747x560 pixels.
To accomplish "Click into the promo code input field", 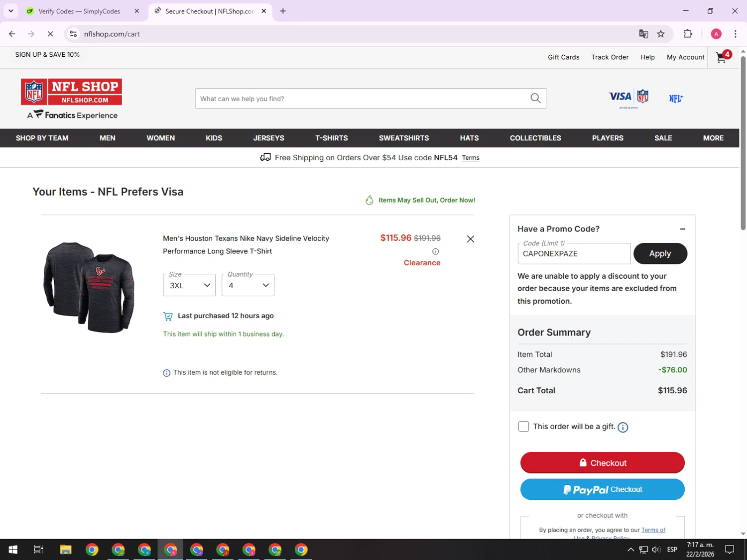I will pyautogui.click(x=574, y=254).
